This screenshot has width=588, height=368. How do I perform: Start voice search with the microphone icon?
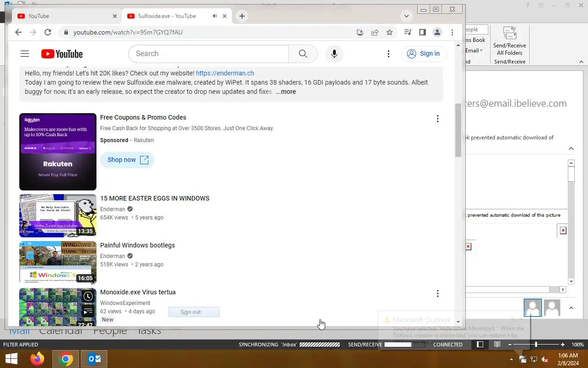point(334,54)
